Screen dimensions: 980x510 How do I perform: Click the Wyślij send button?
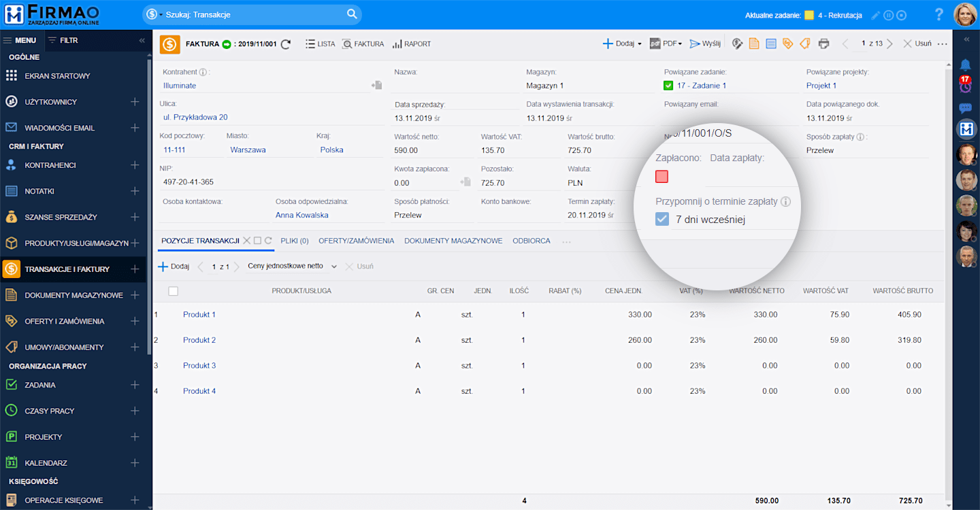pyautogui.click(x=705, y=44)
